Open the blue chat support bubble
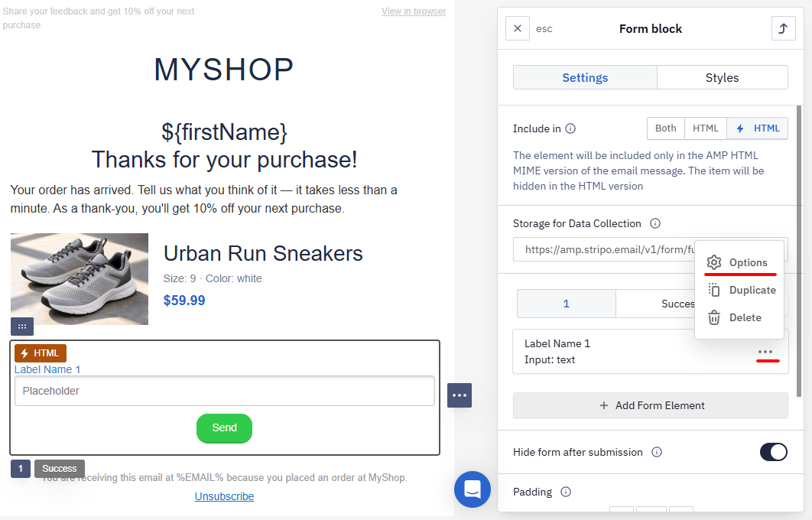The width and height of the screenshot is (812, 520). [473, 489]
